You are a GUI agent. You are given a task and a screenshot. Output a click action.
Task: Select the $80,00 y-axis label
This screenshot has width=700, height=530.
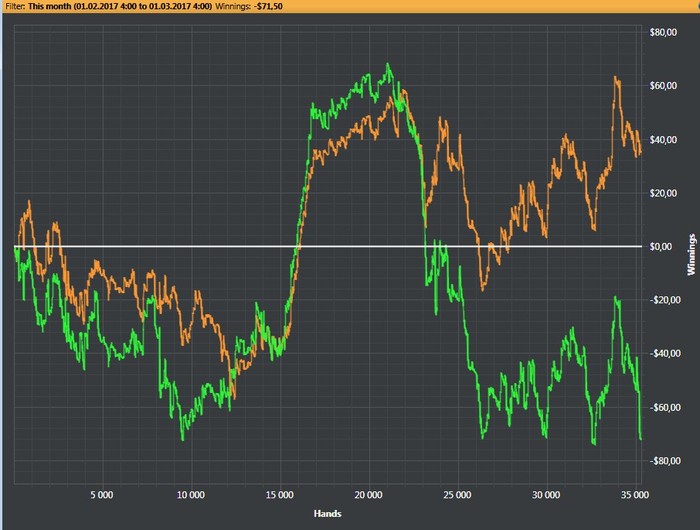[663, 32]
